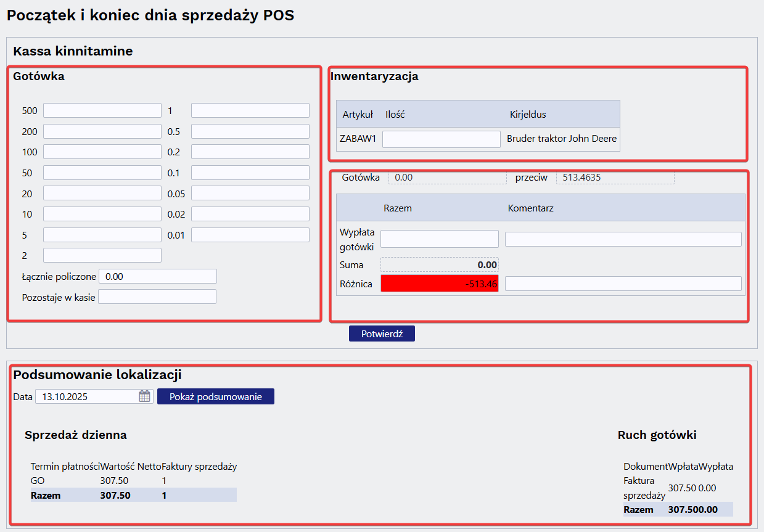Viewport: 764px width, 532px height.
Task: Click the 500 denomination count field
Action: [102, 110]
